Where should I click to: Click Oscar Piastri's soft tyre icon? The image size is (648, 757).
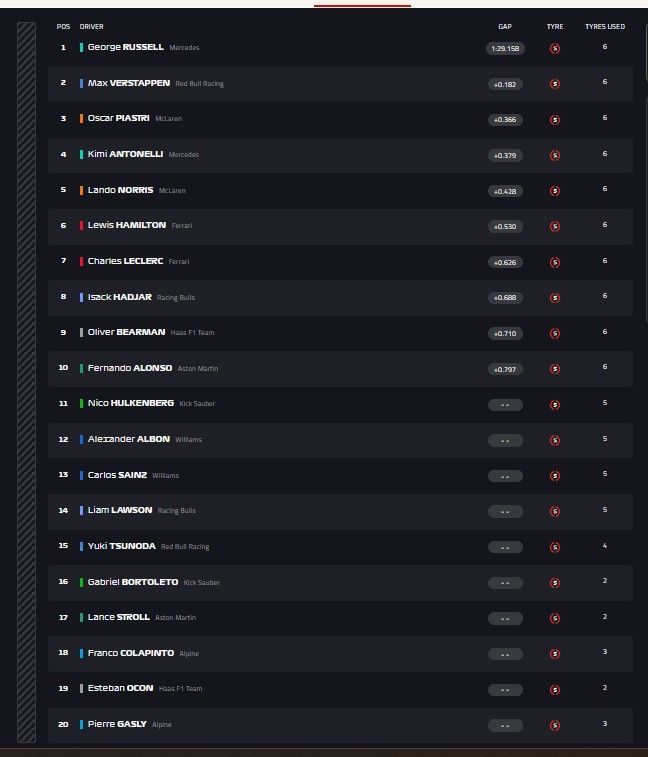coord(555,119)
